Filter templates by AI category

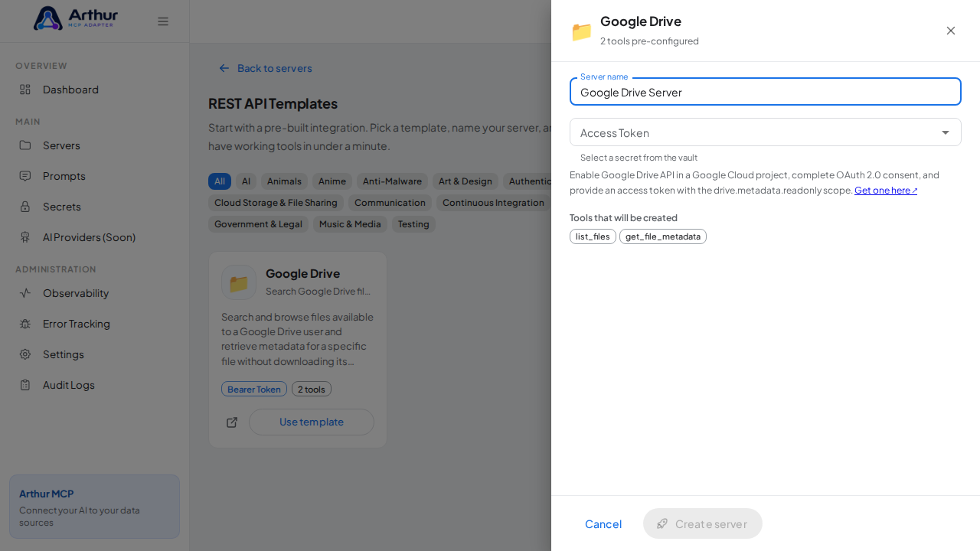tap(246, 181)
